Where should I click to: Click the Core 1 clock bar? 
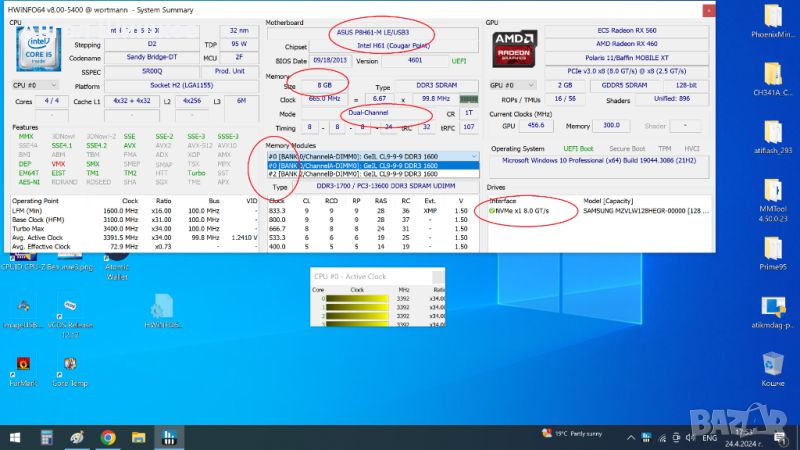357,307
